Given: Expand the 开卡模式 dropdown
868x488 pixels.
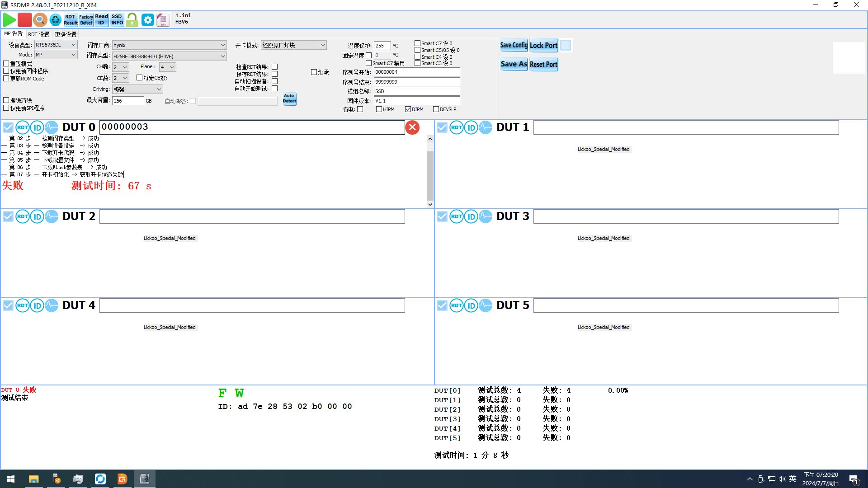Looking at the screenshot, I should point(322,45).
